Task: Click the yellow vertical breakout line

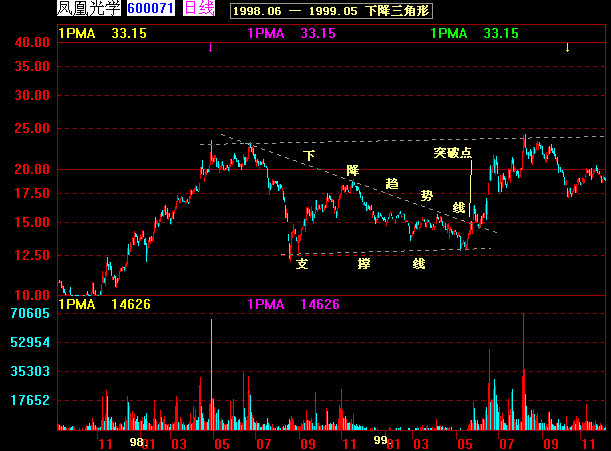Action: click(x=470, y=188)
